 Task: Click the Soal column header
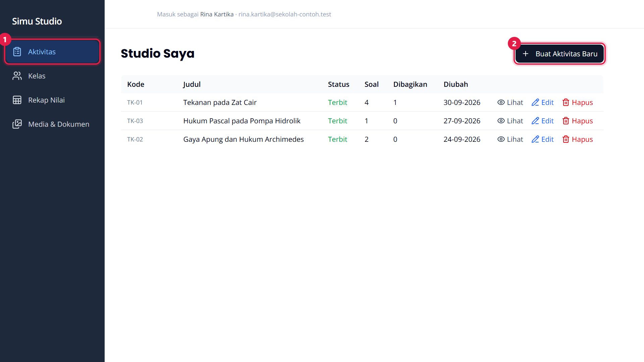coord(371,84)
